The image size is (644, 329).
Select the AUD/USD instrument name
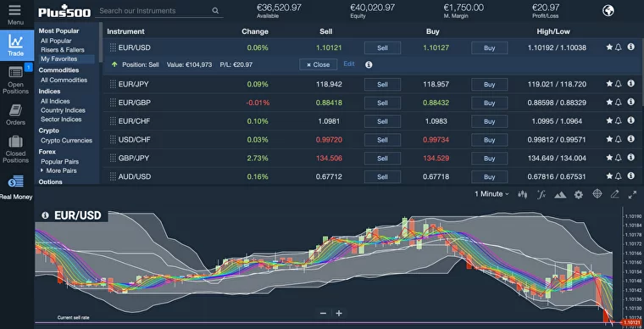coord(135,176)
